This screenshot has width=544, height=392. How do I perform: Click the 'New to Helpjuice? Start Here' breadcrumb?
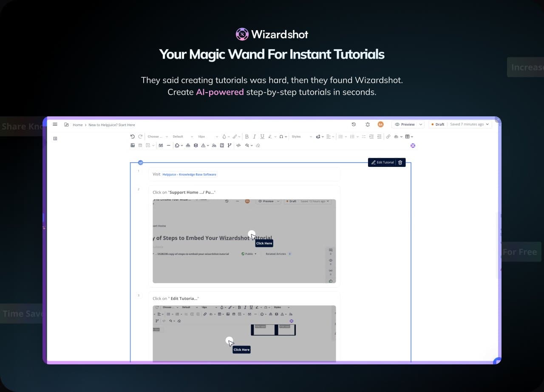click(x=112, y=125)
